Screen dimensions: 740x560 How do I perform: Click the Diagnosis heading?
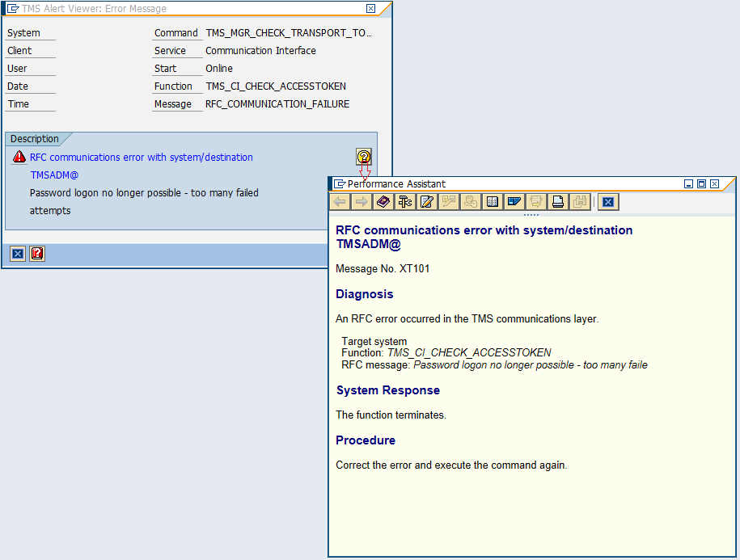pos(364,294)
